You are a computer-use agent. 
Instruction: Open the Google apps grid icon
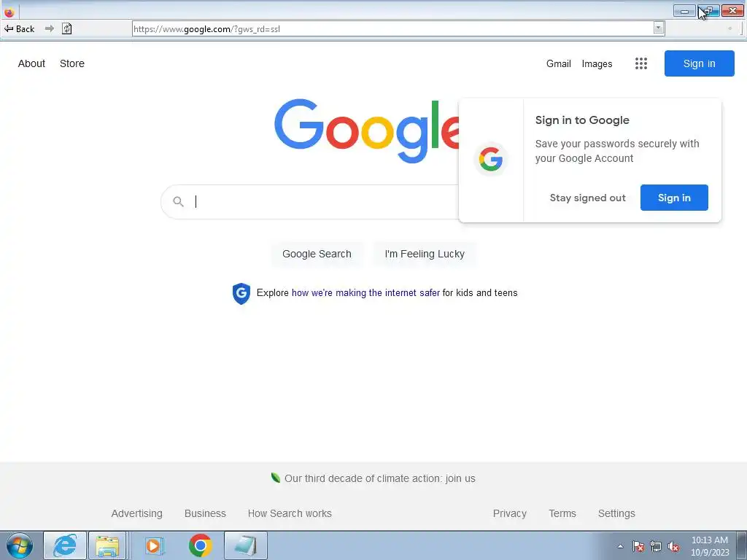click(x=641, y=63)
